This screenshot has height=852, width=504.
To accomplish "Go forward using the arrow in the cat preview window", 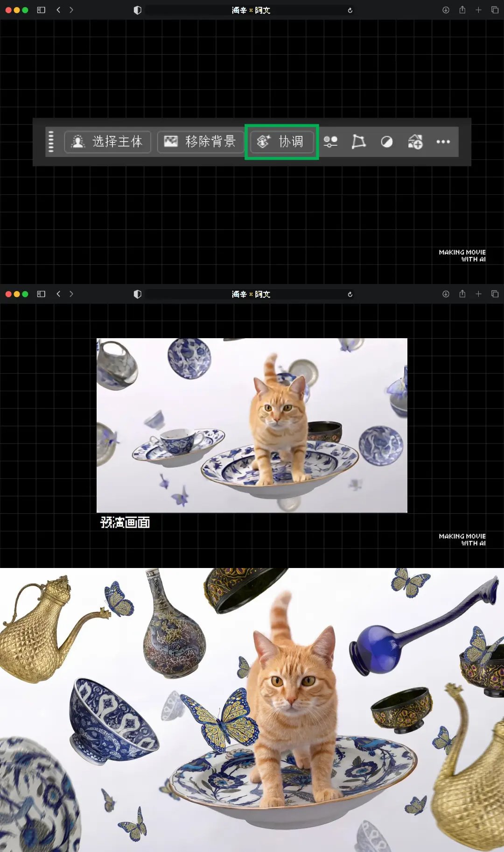I will coord(71,294).
